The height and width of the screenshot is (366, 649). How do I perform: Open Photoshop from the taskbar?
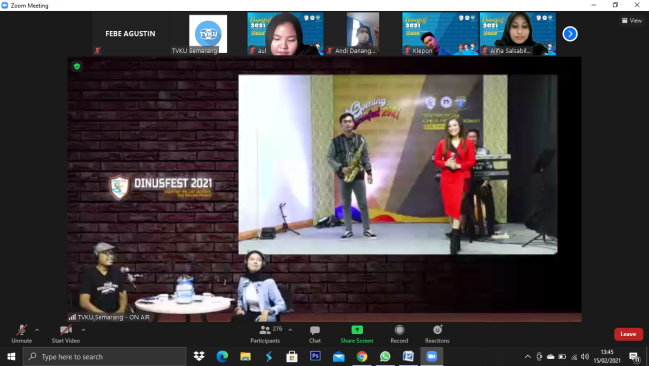click(315, 356)
